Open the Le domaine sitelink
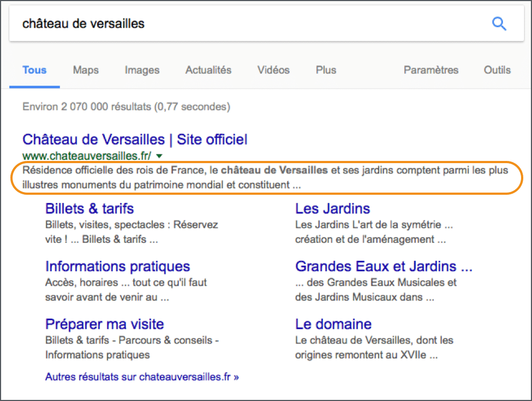 [333, 324]
